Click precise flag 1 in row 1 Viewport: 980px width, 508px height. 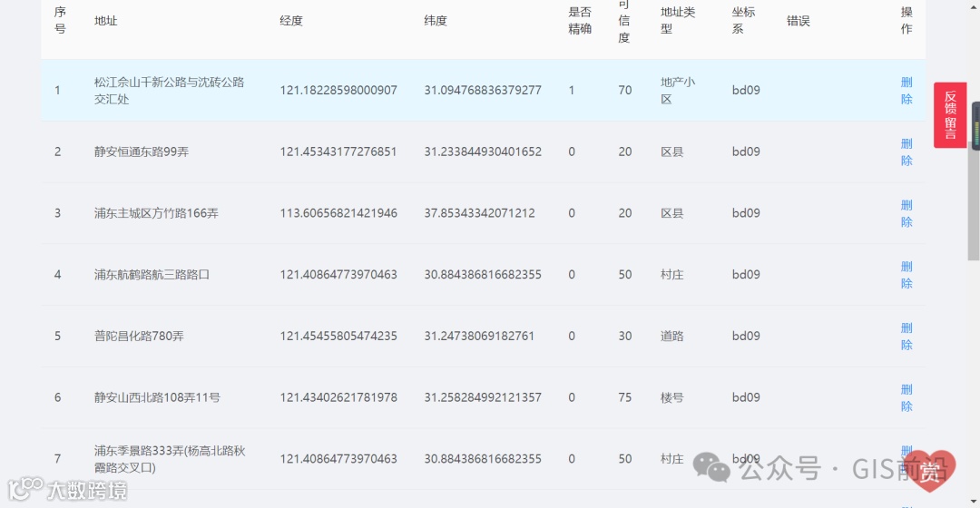click(572, 91)
